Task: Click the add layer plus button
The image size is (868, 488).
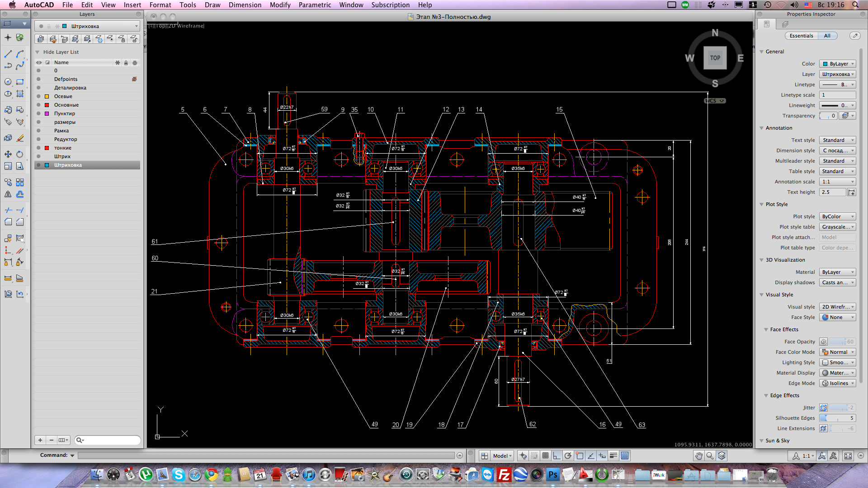Action: [x=40, y=440]
